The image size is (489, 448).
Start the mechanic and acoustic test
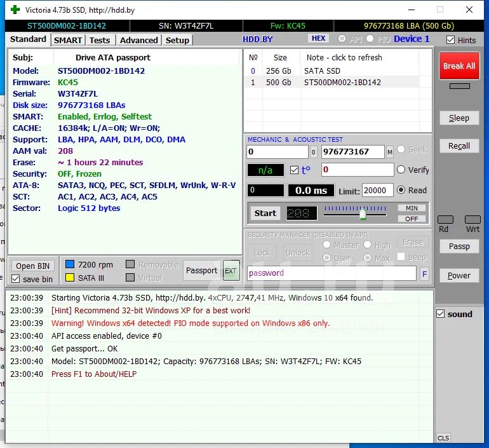265,213
